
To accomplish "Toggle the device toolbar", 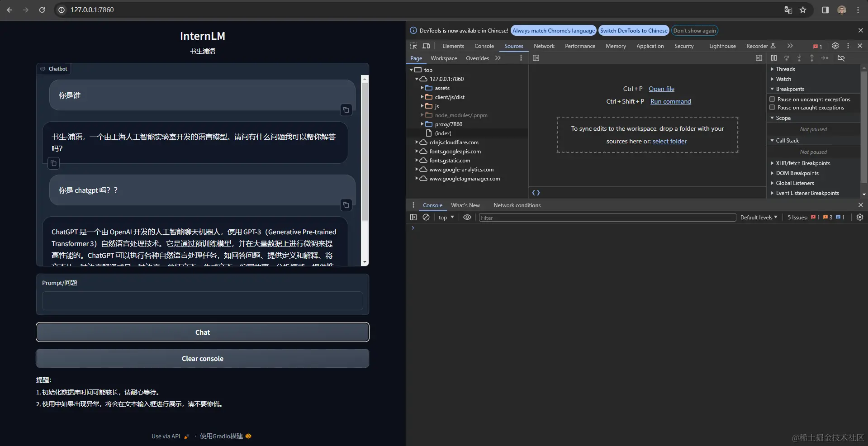I will tap(426, 46).
